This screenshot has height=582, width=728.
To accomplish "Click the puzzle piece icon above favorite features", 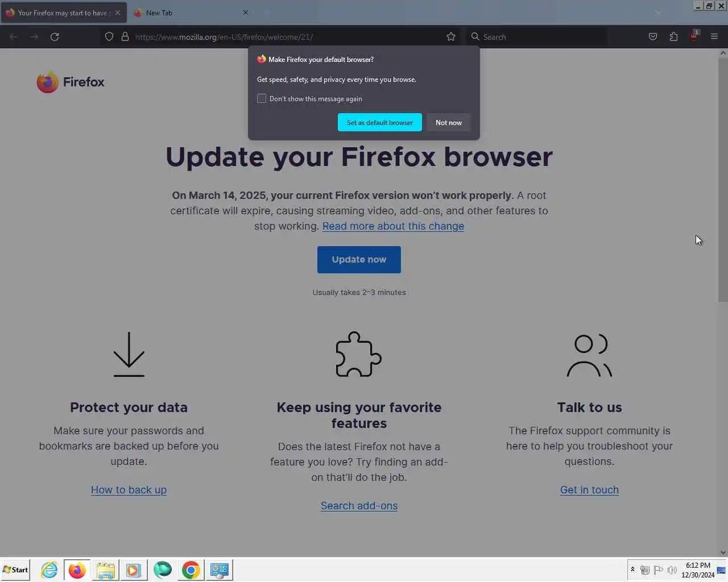I will pyautogui.click(x=359, y=354).
